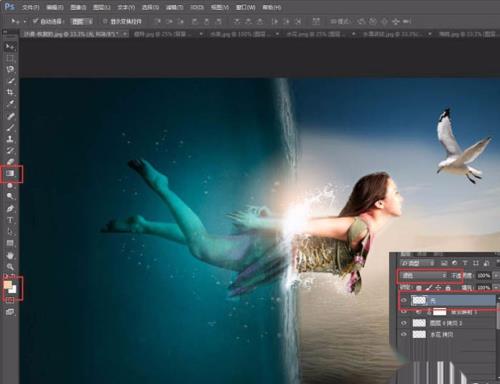Change screen mode icon at toolbox bottom
The height and width of the screenshot is (384, 500).
10,312
